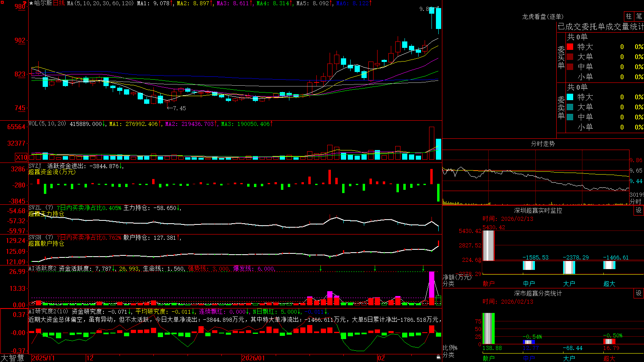Click the first green arrow in AI活跃度2 panel
The height and width of the screenshot is (362, 644).
(320, 268)
